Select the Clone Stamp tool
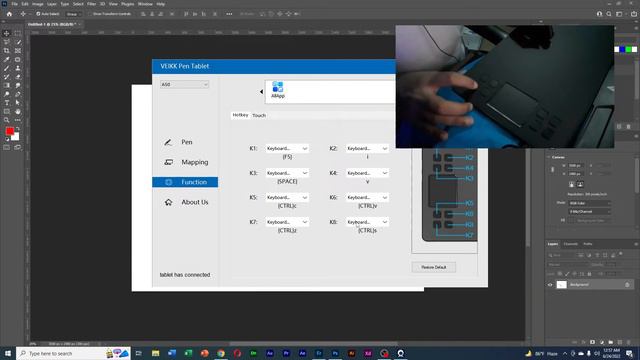640x360 pixels. [x=18, y=68]
